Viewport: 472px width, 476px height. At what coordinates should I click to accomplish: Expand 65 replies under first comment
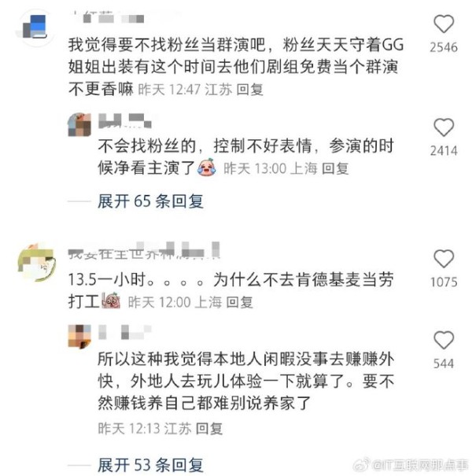tap(150, 201)
